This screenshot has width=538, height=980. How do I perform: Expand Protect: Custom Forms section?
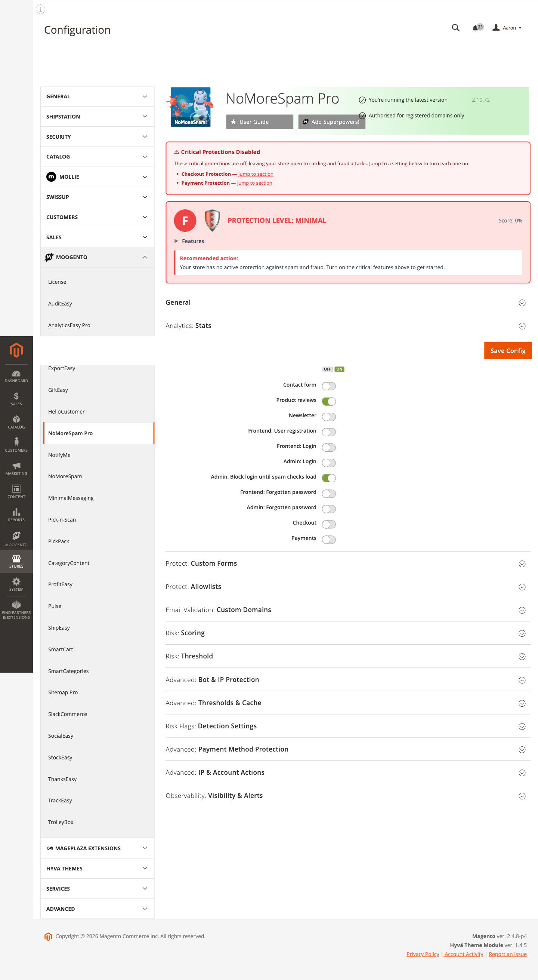[348, 563]
